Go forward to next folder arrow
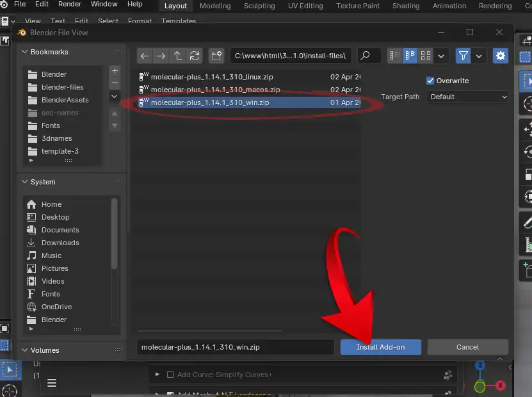The width and height of the screenshot is (532, 397). [161, 56]
